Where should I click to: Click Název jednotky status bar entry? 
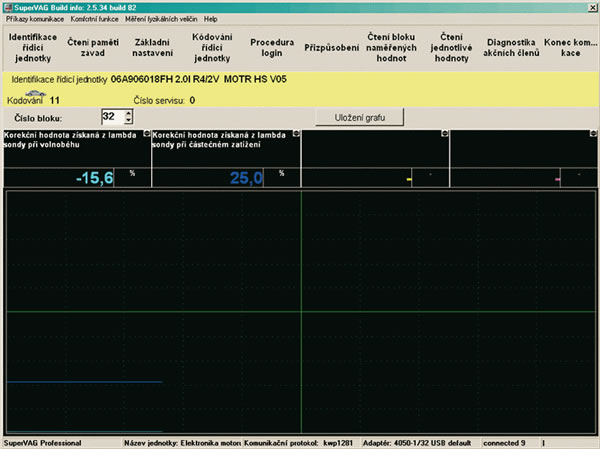(x=182, y=443)
